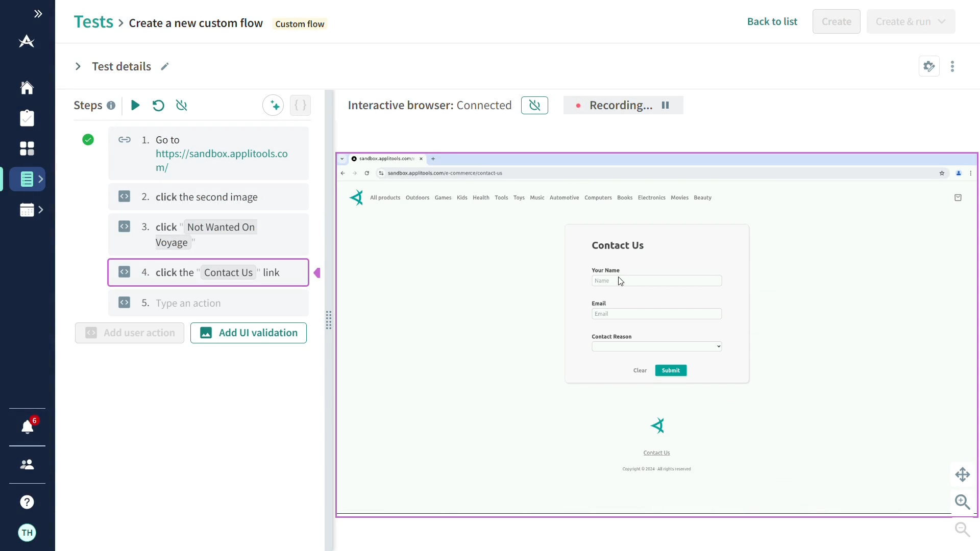This screenshot has width=980, height=551.
Task: Expand the Test details section
Action: [78, 66]
